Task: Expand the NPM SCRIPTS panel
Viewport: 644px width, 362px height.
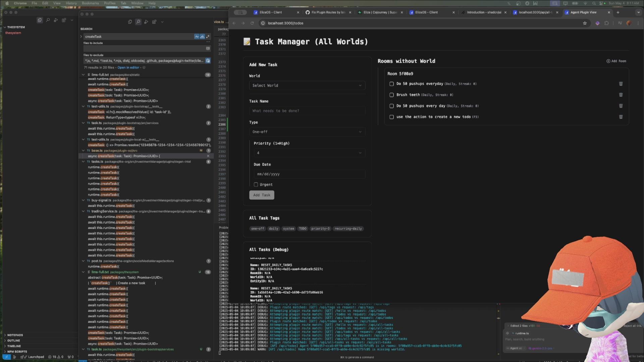Action: pos(17,352)
